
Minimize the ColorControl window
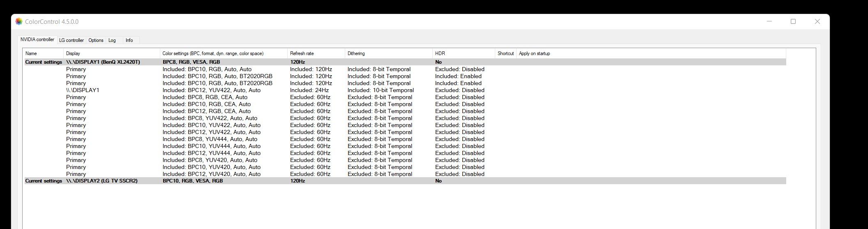769,21
